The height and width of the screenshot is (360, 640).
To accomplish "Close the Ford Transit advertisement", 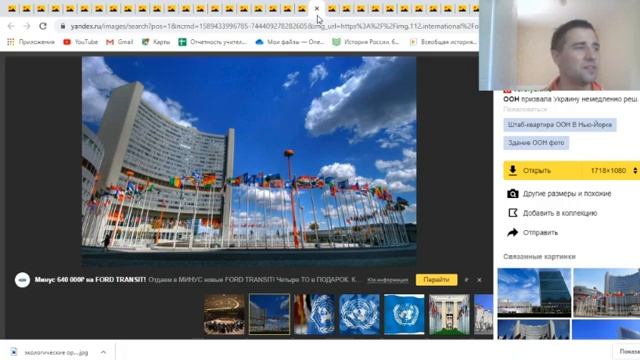I will coord(479,280).
